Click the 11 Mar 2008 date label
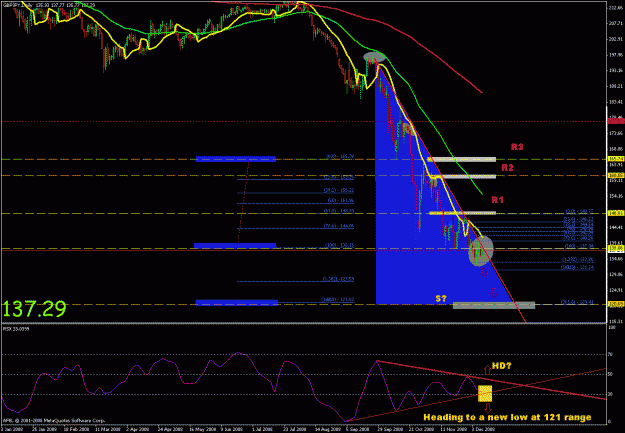The image size is (625, 433). coord(108,430)
